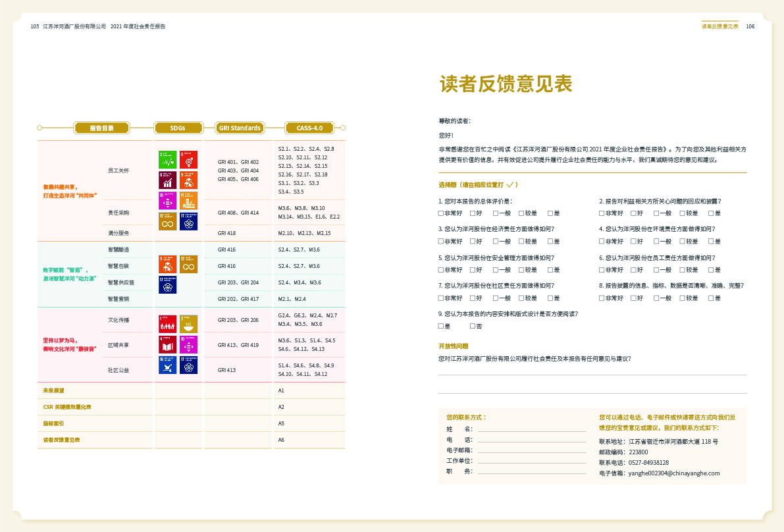
Task: Click the 电子邮箱 input line
Action: (x=531, y=450)
